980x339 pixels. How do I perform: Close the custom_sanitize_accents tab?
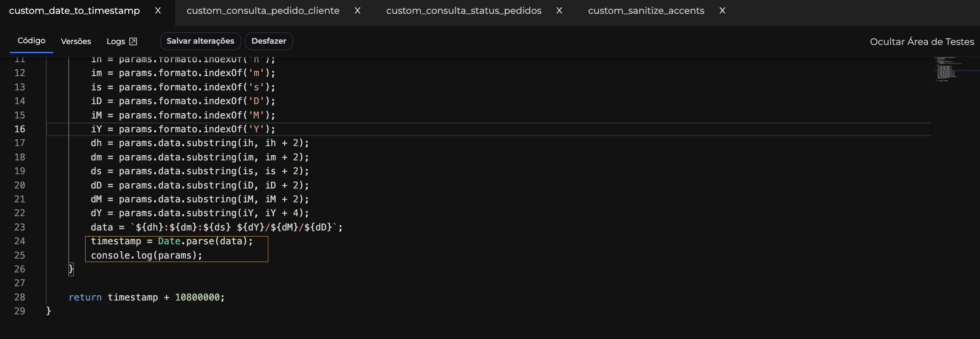tap(722, 11)
